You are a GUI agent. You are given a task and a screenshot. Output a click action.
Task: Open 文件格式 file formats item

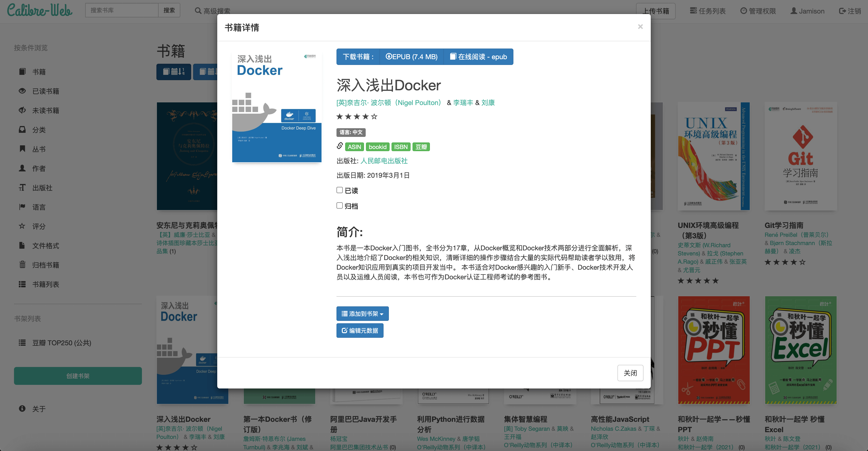tap(45, 246)
